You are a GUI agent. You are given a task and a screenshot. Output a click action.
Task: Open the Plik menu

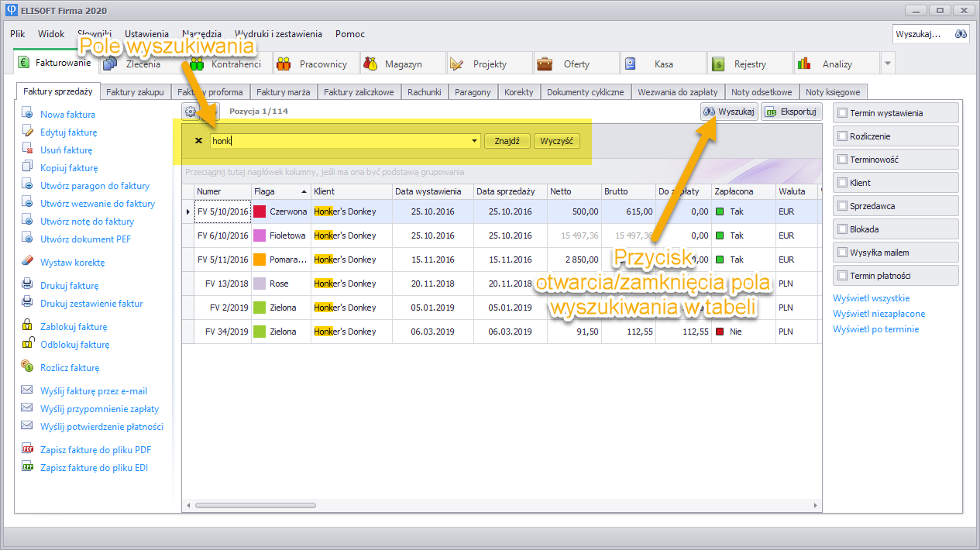point(18,34)
